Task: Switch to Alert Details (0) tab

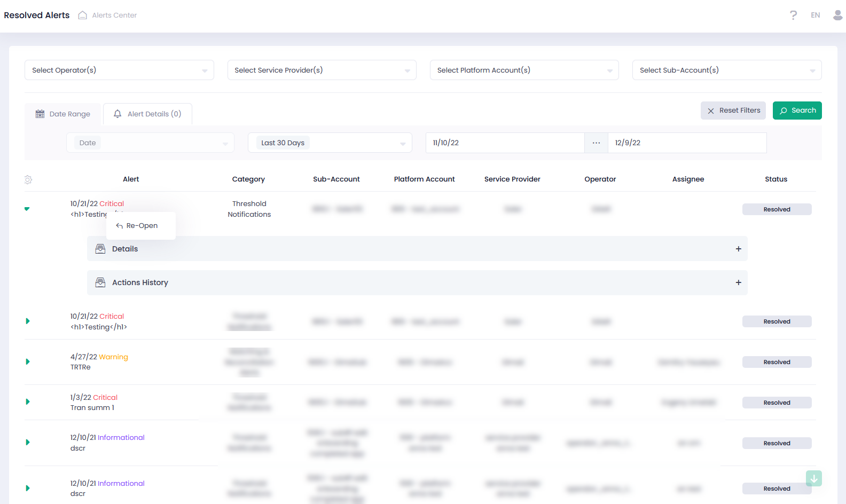Action: click(x=147, y=114)
